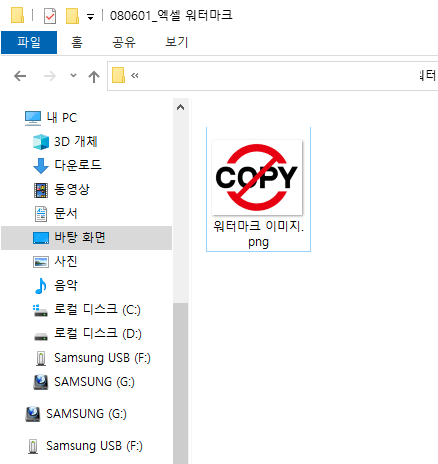Switch to the 공유 ribbon tab
This screenshot has height=464, width=438.
click(124, 42)
